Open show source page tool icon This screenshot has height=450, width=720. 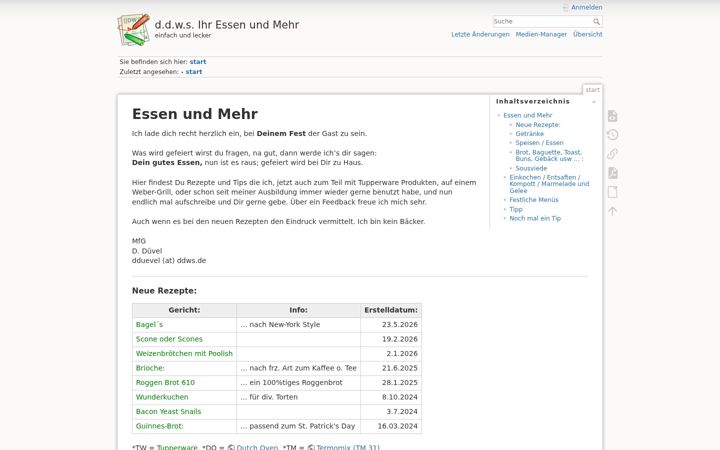pyautogui.click(x=612, y=116)
